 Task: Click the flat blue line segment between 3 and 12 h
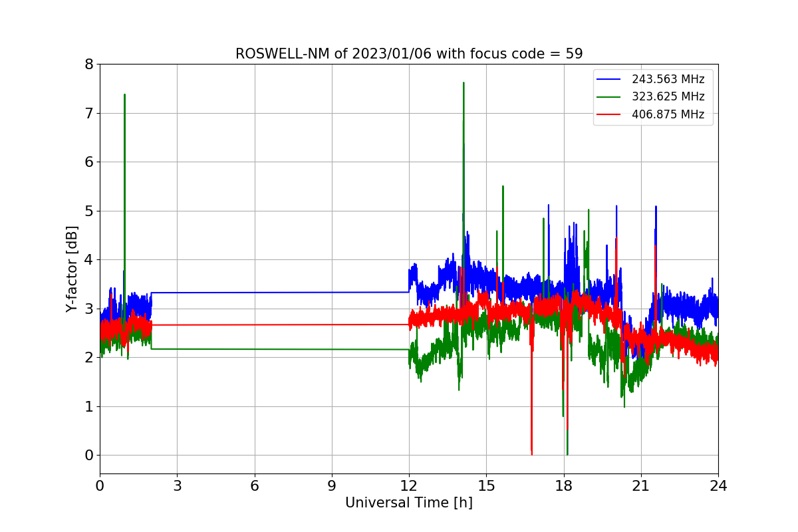coord(280,293)
